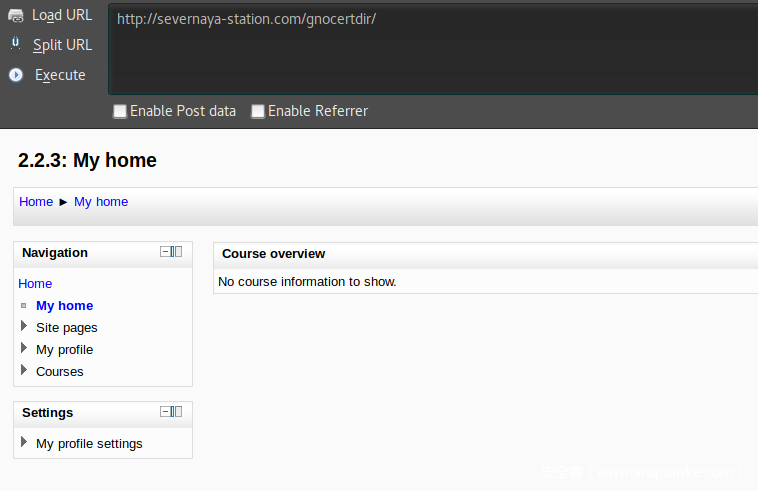Collapse the Navigation block with minus icon
The image size is (758, 491).
tap(165, 252)
